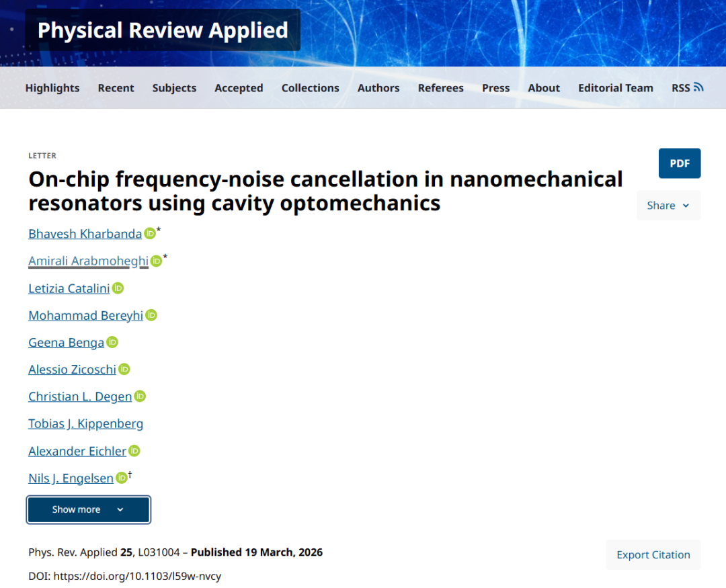Open Christian L. Degen's ORCID icon
Screen dimensions: 726x588
140,396
